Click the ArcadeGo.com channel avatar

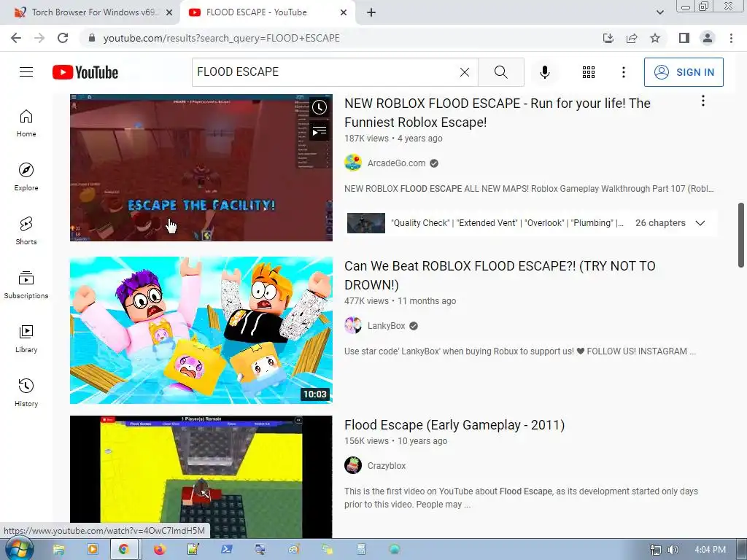point(353,163)
